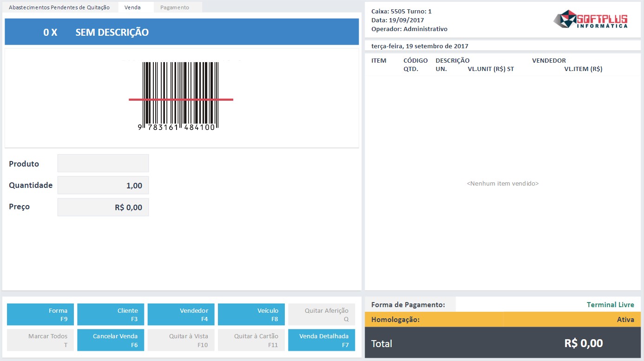Screen dimensions: 644x361
Task: Cancel the sale with Cancelar Venda F6
Action: tap(111, 340)
